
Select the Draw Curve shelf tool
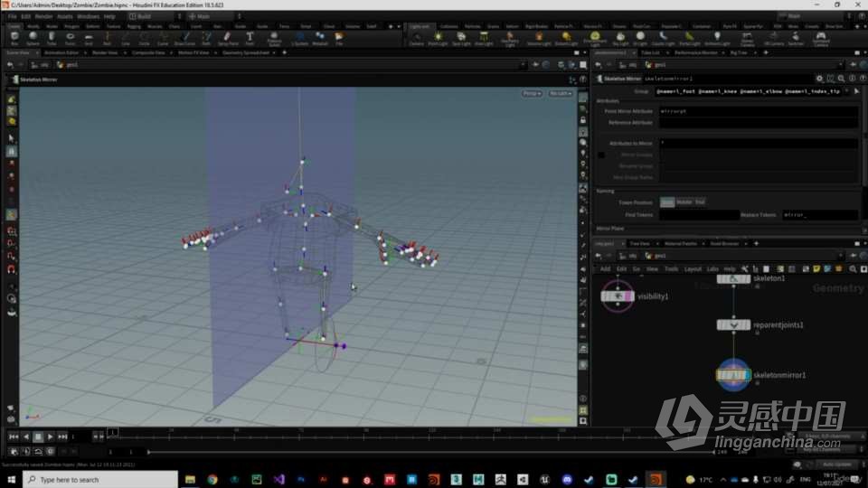point(184,38)
